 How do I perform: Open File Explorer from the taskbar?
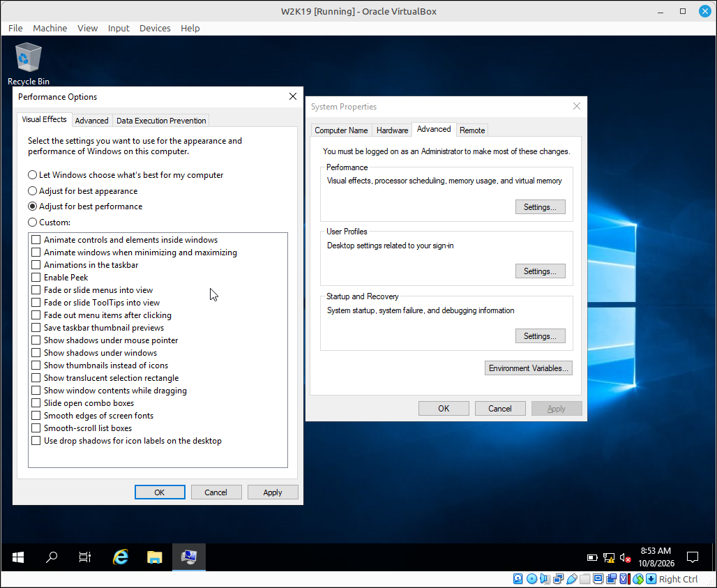click(155, 557)
